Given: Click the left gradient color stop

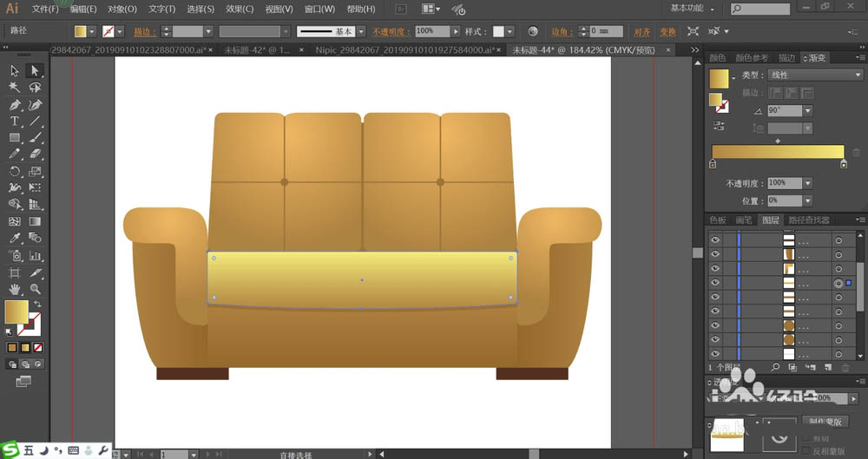Looking at the screenshot, I should 713,163.
